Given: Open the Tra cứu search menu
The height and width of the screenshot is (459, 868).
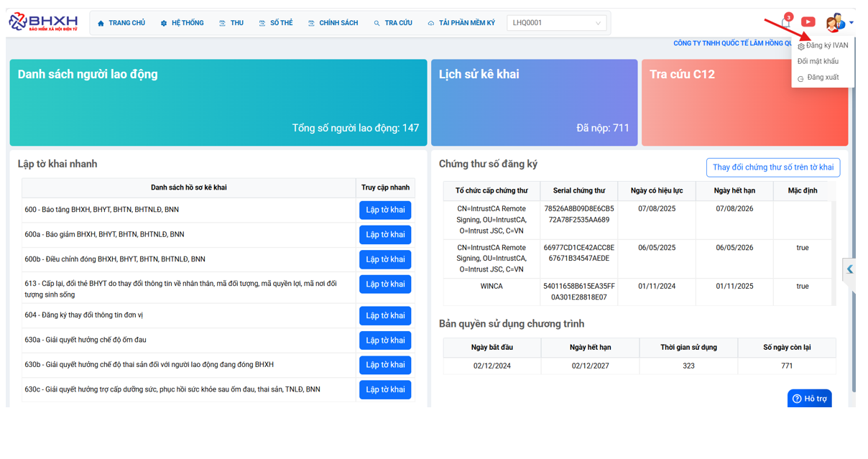Looking at the screenshot, I should pyautogui.click(x=392, y=23).
